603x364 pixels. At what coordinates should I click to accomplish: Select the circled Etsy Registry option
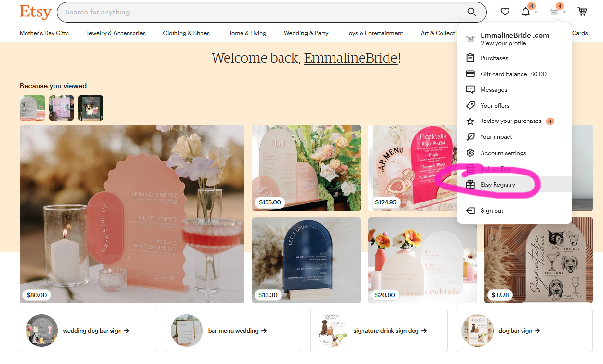pos(498,184)
